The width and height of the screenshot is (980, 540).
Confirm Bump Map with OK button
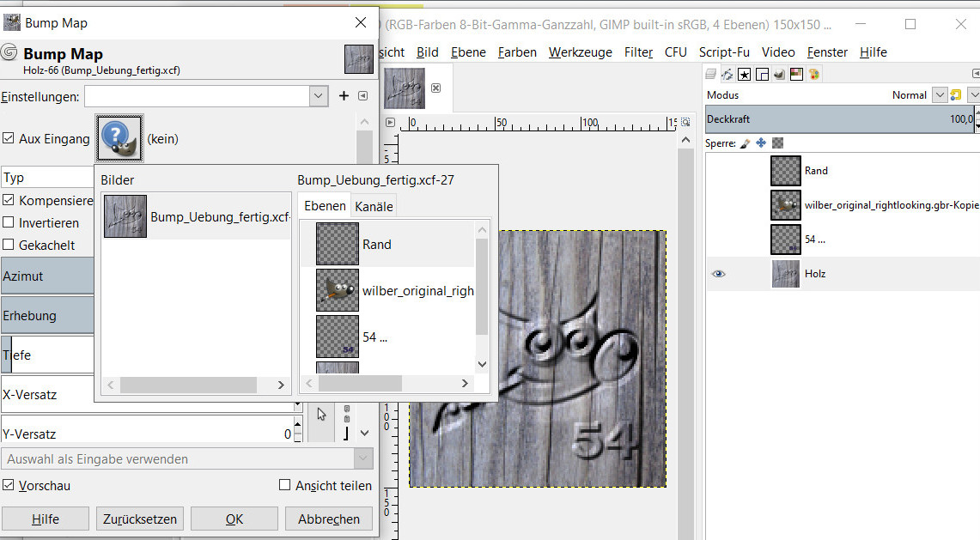click(234, 519)
